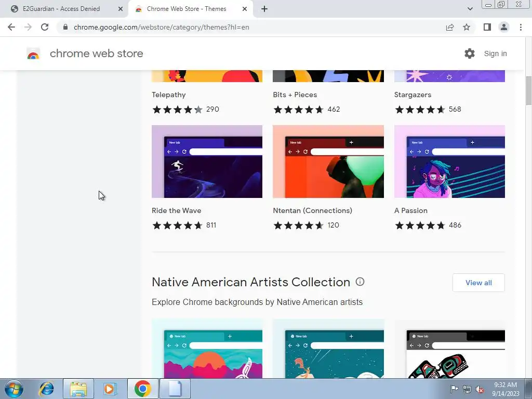Close the Chrome Web Store - Themes tab
The height and width of the screenshot is (399, 532).
pos(245,9)
